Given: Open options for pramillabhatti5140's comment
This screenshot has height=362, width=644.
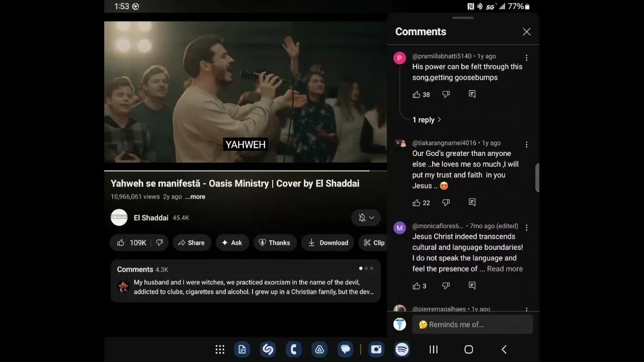Looking at the screenshot, I should tap(526, 58).
